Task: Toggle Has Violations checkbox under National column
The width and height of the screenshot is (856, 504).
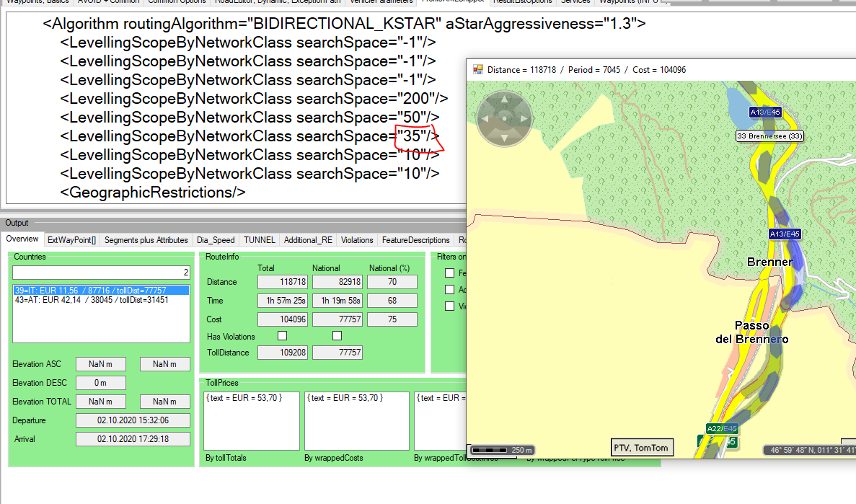Action: pyautogui.click(x=337, y=335)
